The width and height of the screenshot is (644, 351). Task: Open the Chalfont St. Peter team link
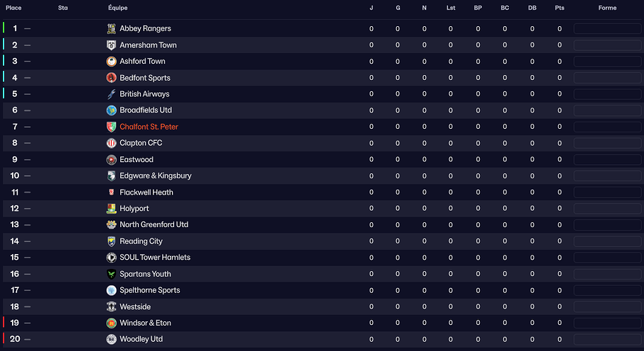[x=149, y=127]
